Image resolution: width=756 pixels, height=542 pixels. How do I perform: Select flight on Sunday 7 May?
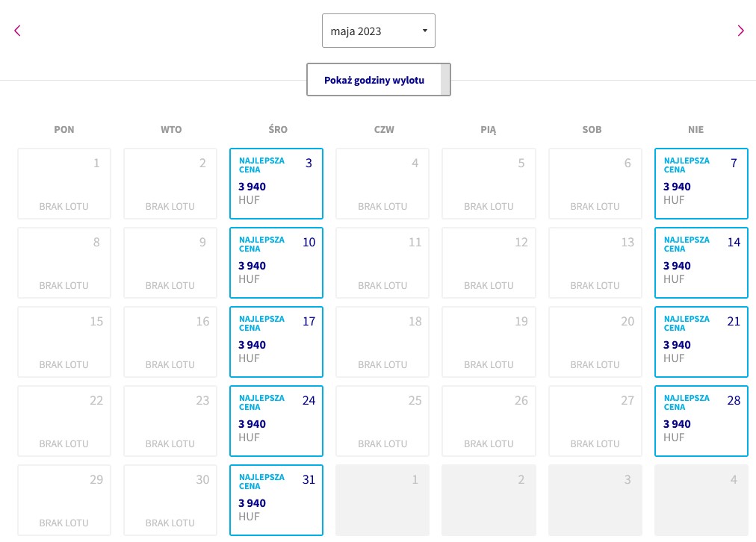tap(701, 184)
